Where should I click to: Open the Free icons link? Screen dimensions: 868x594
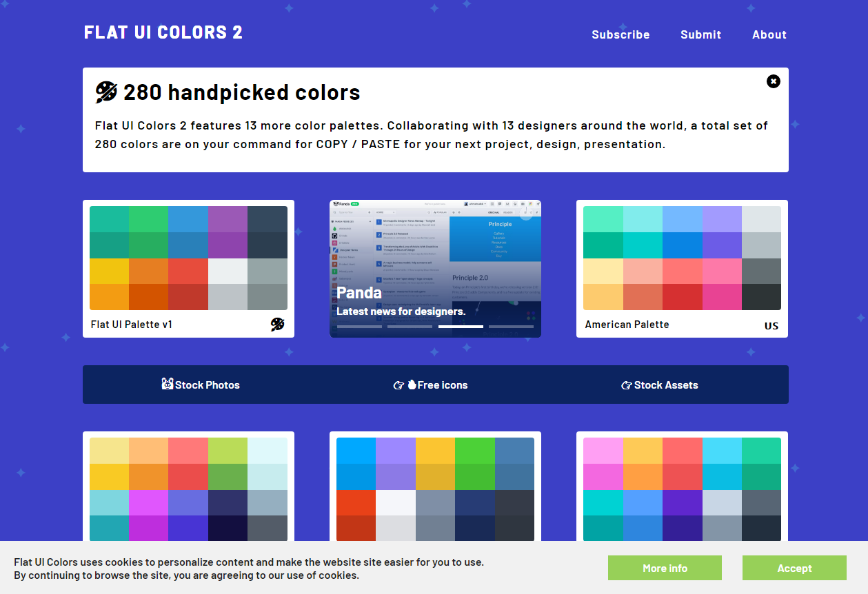(430, 385)
